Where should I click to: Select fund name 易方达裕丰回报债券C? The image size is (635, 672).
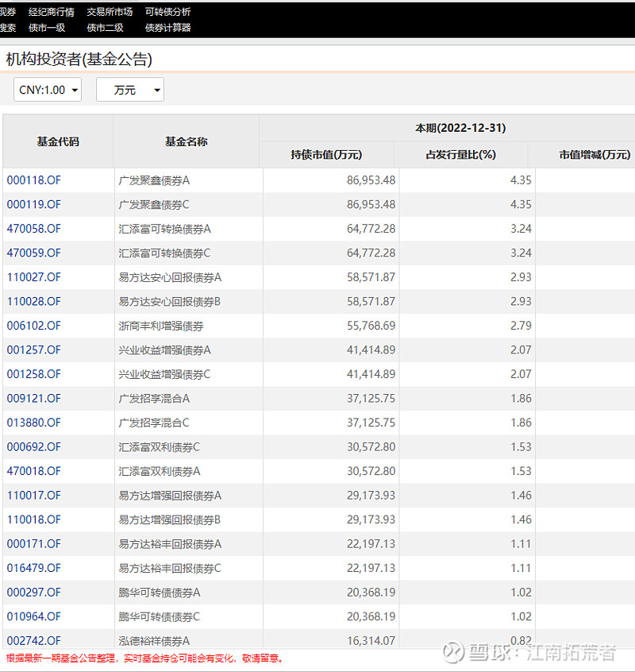[170, 568]
